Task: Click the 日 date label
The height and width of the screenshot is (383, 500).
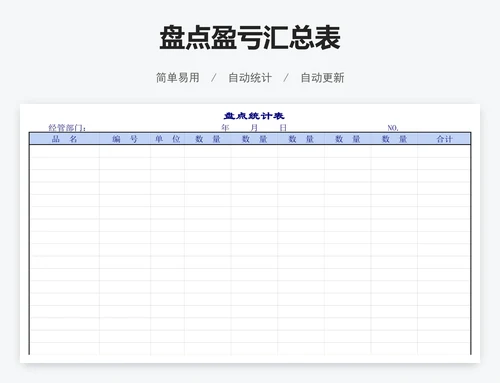Action: point(283,127)
